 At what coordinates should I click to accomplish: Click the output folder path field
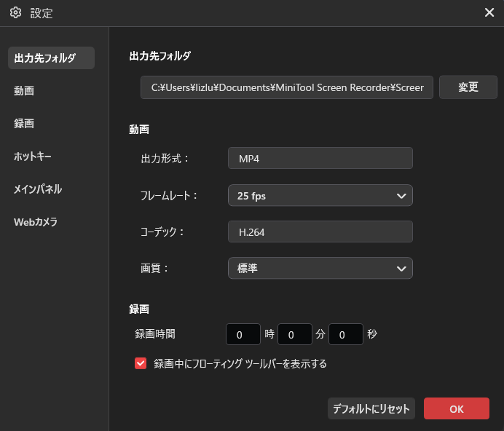[287, 87]
